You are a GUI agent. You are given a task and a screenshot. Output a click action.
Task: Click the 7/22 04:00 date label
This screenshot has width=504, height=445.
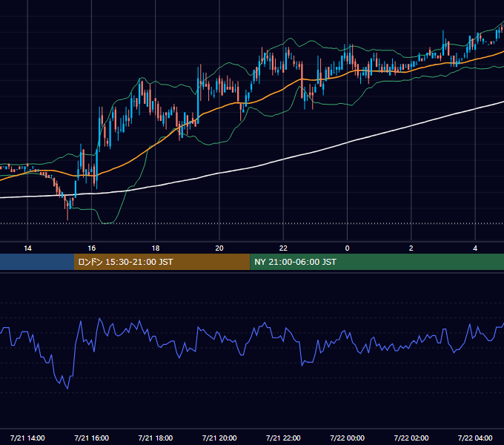pyautogui.click(x=475, y=438)
